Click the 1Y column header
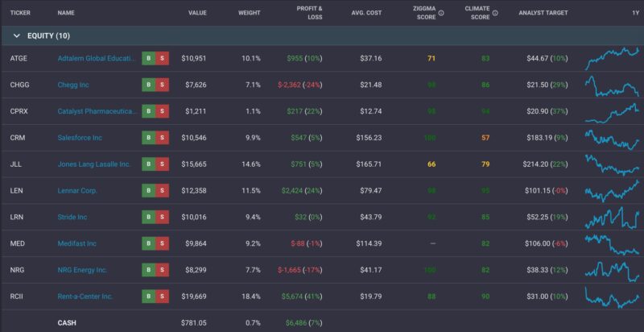Image resolution: width=644 pixels, height=332 pixels. point(635,13)
